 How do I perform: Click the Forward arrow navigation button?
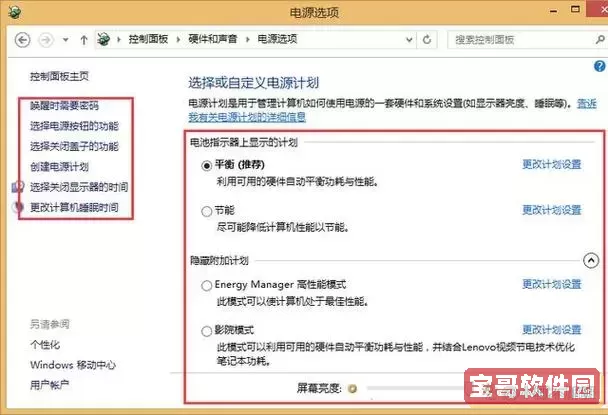pos(46,40)
